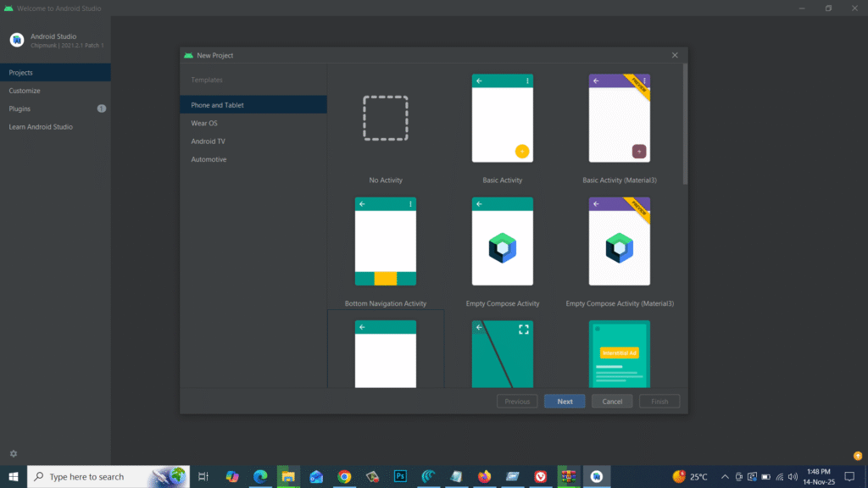868x488 pixels.
Task: Pick the No Activity template
Action: point(386,119)
